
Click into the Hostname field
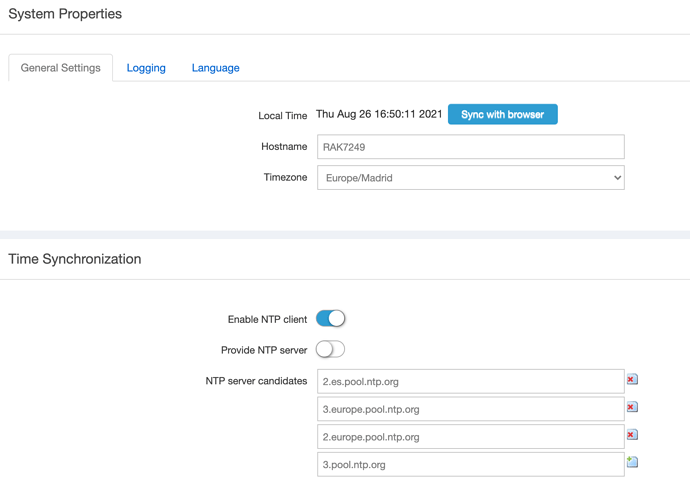(x=470, y=147)
